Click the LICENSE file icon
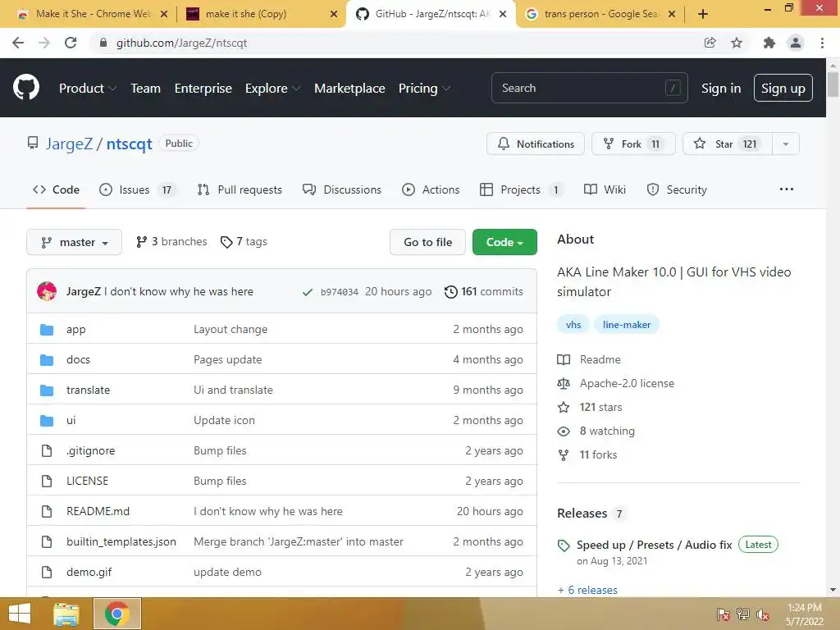 point(47,481)
